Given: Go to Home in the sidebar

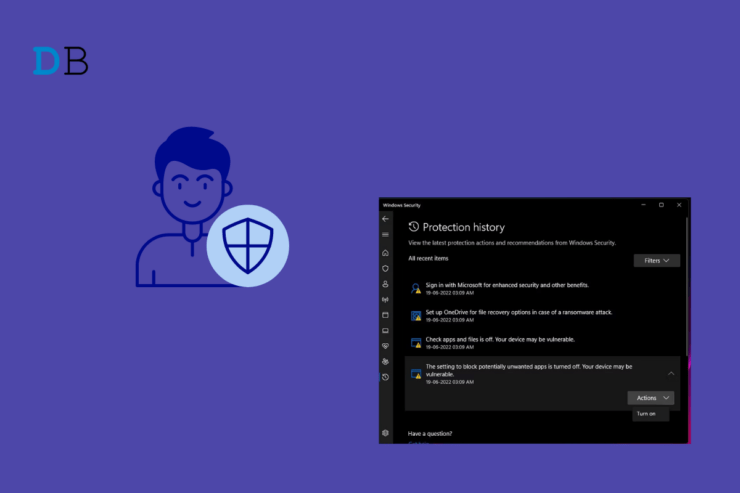Looking at the screenshot, I should tap(386, 252).
